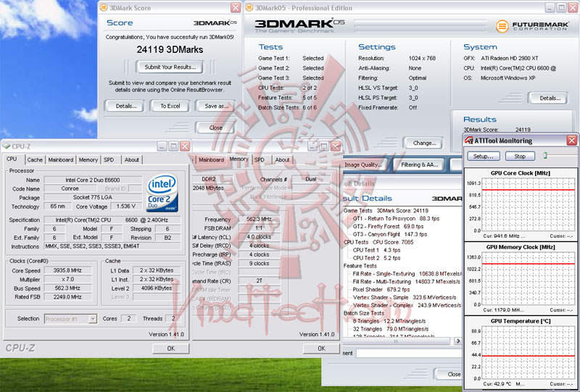The image size is (580, 392).
Task: Select 32 Triangles result row
Action: tap(391, 329)
